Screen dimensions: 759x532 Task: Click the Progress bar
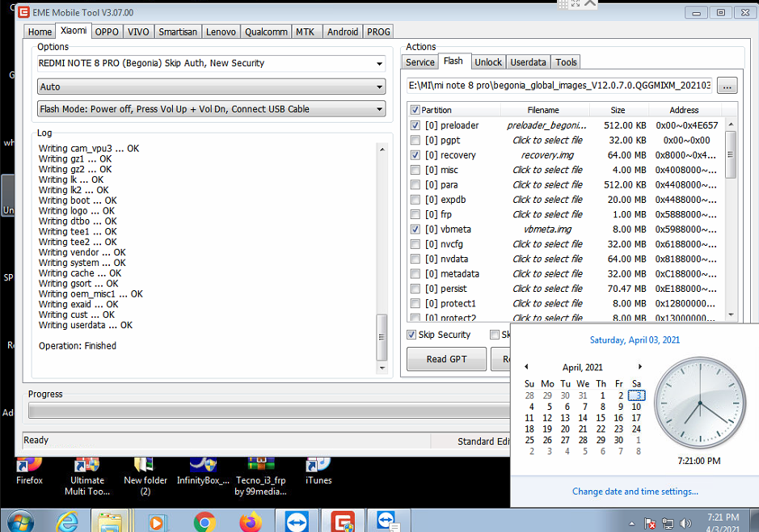(x=269, y=411)
